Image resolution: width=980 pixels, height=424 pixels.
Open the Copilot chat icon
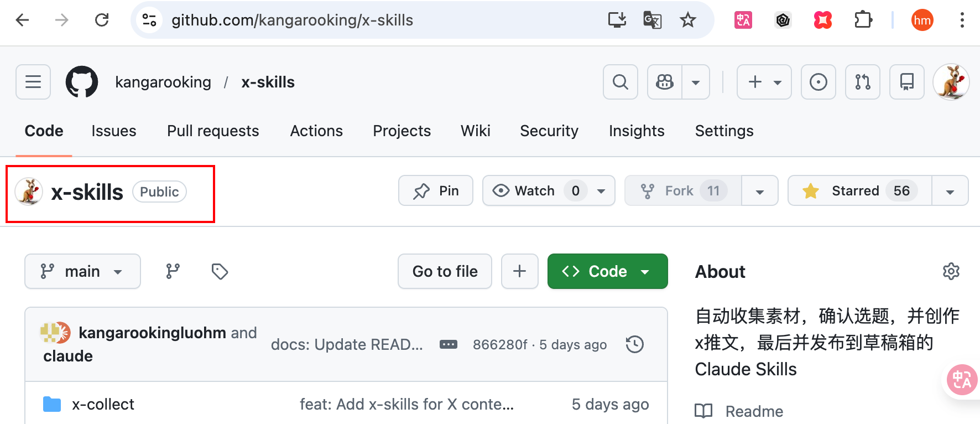665,82
